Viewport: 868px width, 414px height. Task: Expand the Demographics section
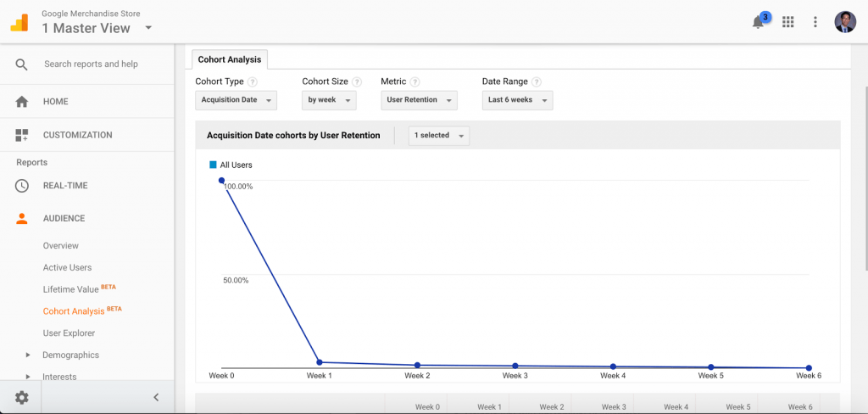[29, 355]
